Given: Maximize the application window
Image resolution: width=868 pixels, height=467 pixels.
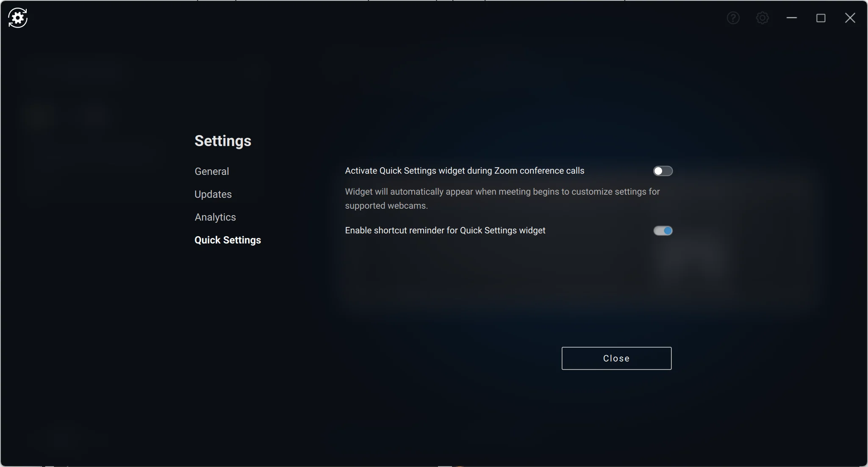Looking at the screenshot, I should [821, 18].
